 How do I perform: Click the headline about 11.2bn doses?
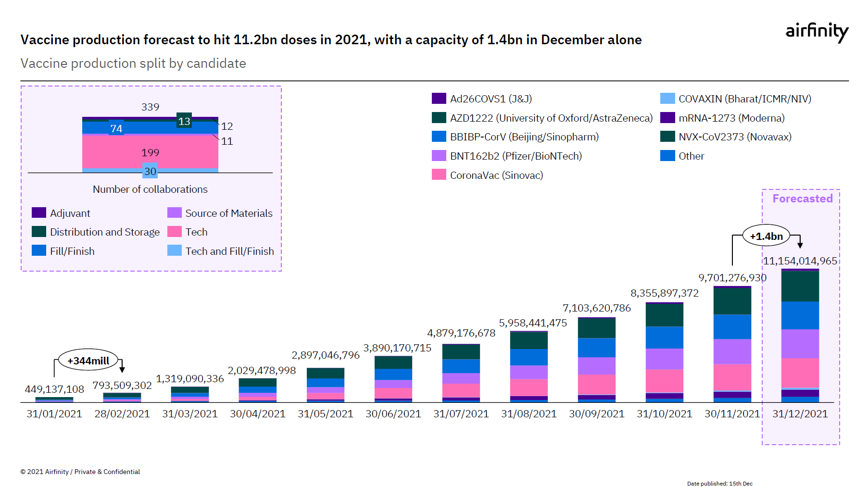[x=331, y=39]
